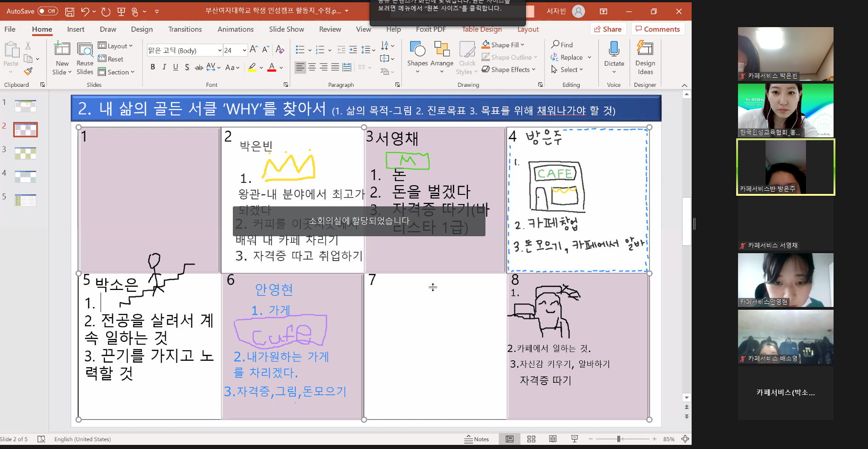Open Arrange options

[442, 57]
